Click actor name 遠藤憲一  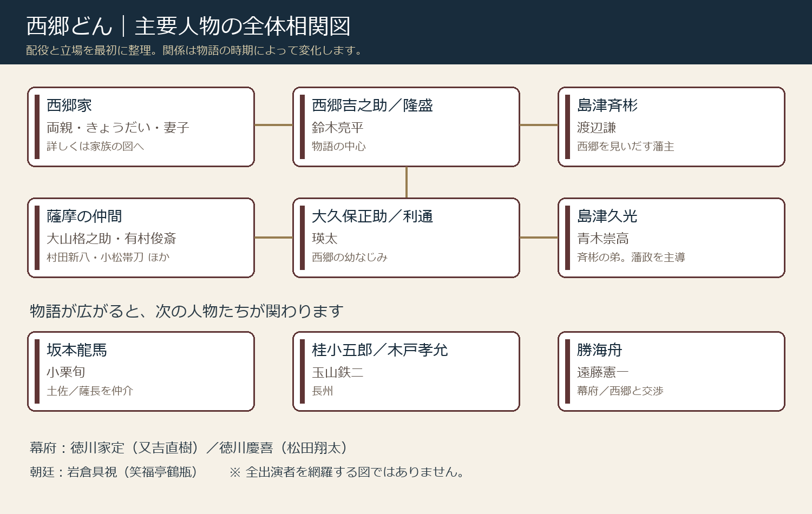tap(603, 372)
